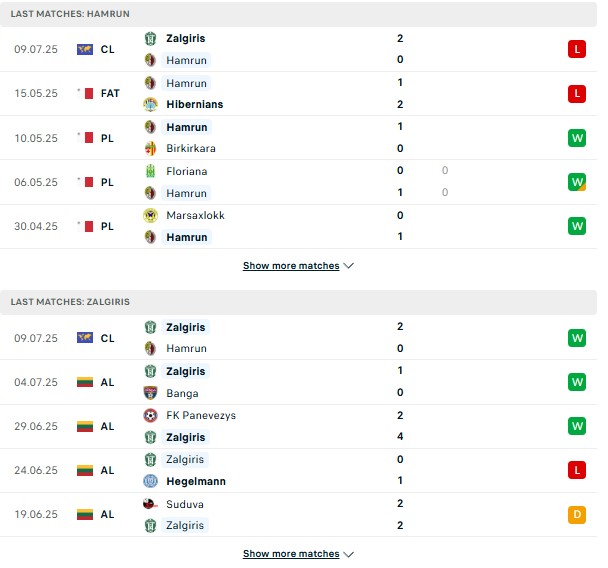Open the Hegelmann team name link
The width and height of the screenshot is (608, 568).
pyautogui.click(x=196, y=482)
